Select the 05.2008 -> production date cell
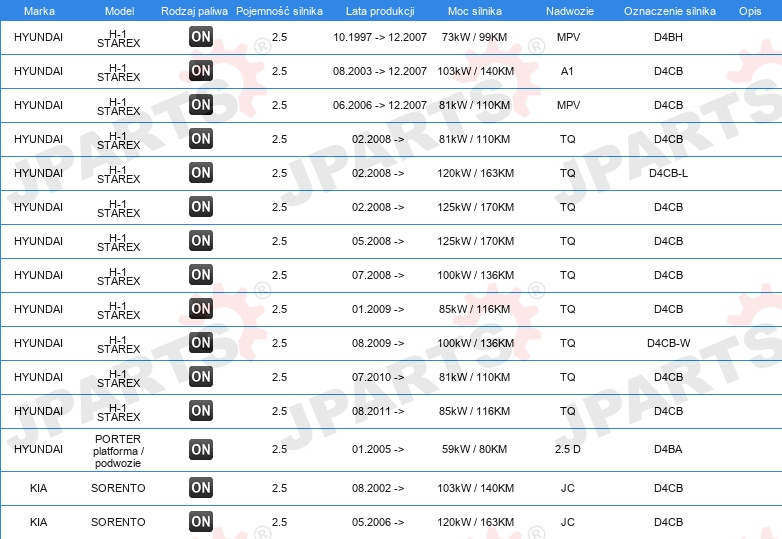The width and height of the screenshot is (782, 539). coord(378,241)
